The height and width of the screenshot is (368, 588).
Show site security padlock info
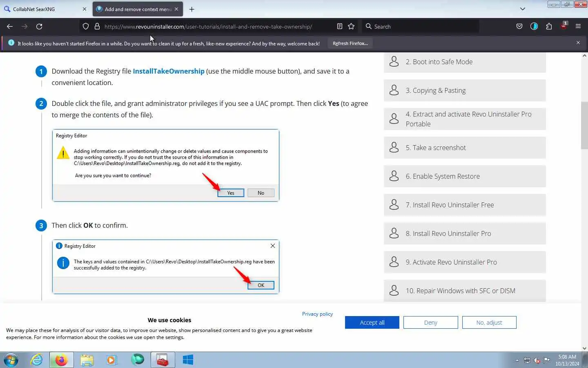tap(97, 27)
